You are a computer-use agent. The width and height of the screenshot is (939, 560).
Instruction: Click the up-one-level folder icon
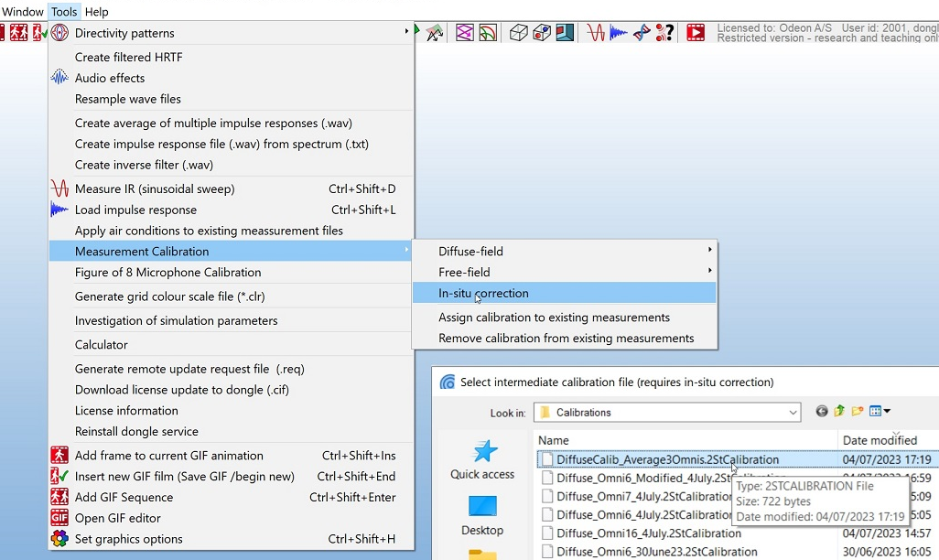point(839,412)
